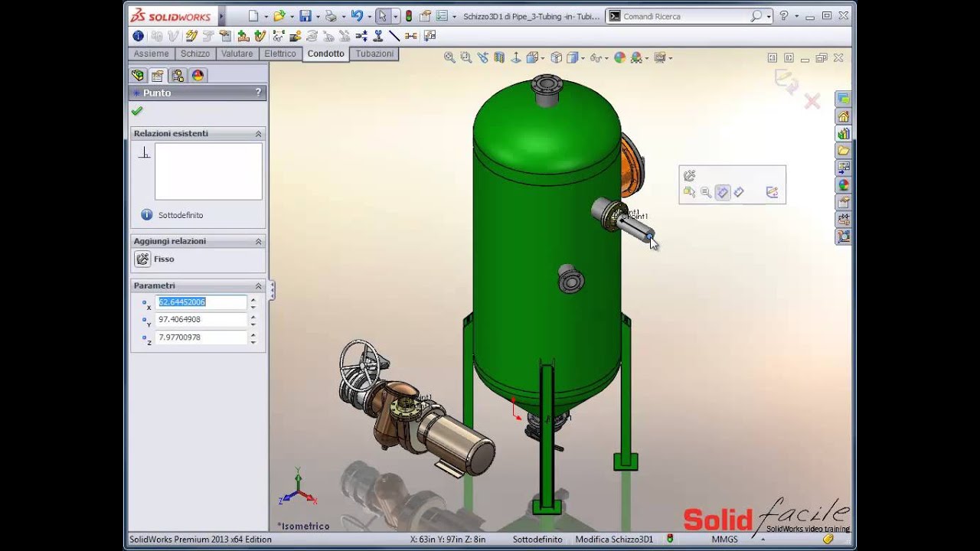980x551 pixels.
Task: Switch to the Elettrico tab
Action: coord(280,54)
